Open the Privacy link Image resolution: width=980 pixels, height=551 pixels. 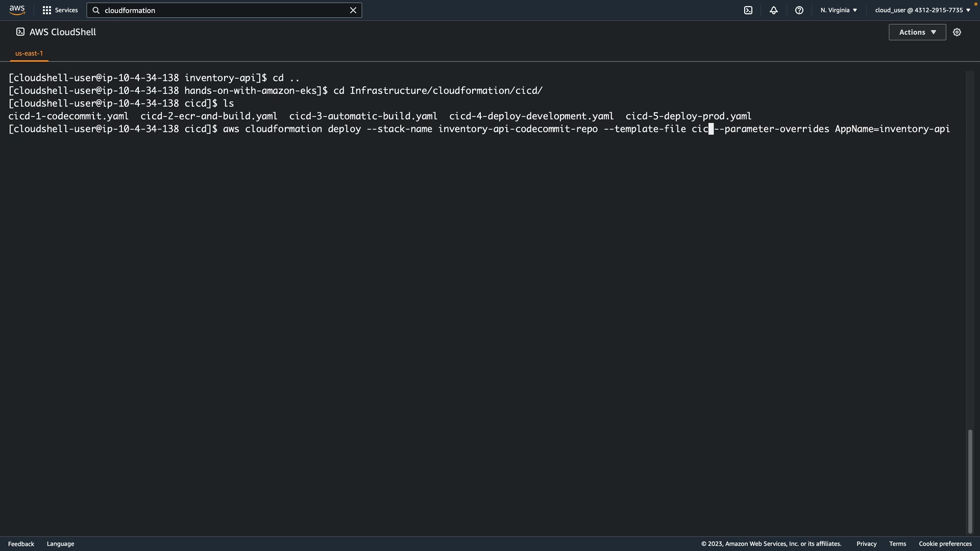pyautogui.click(x=866, y=544)
